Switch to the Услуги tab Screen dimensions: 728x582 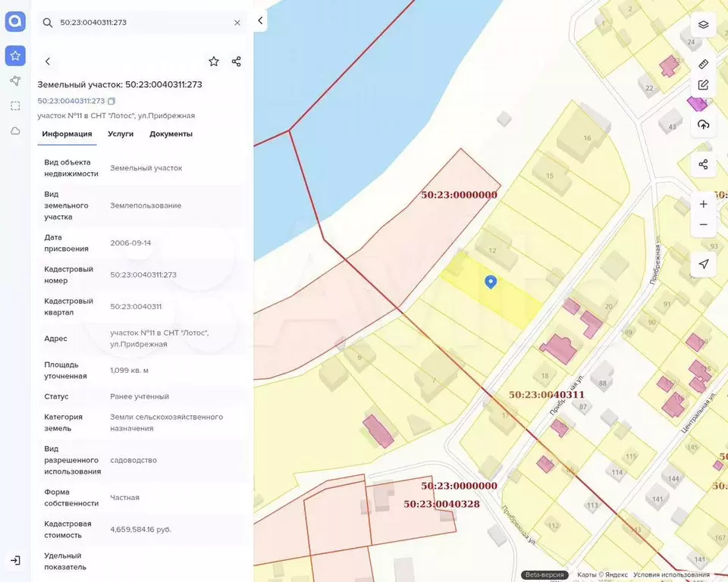(121, 133)
